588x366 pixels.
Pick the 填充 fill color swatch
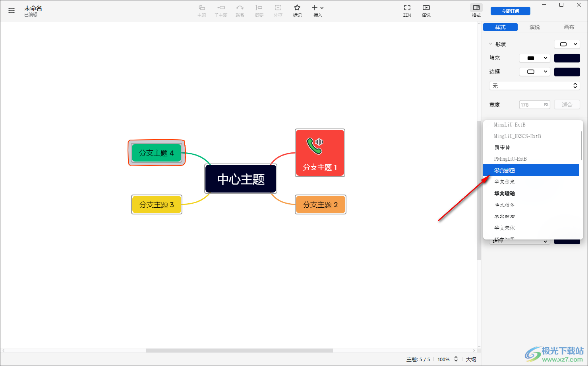567,58
